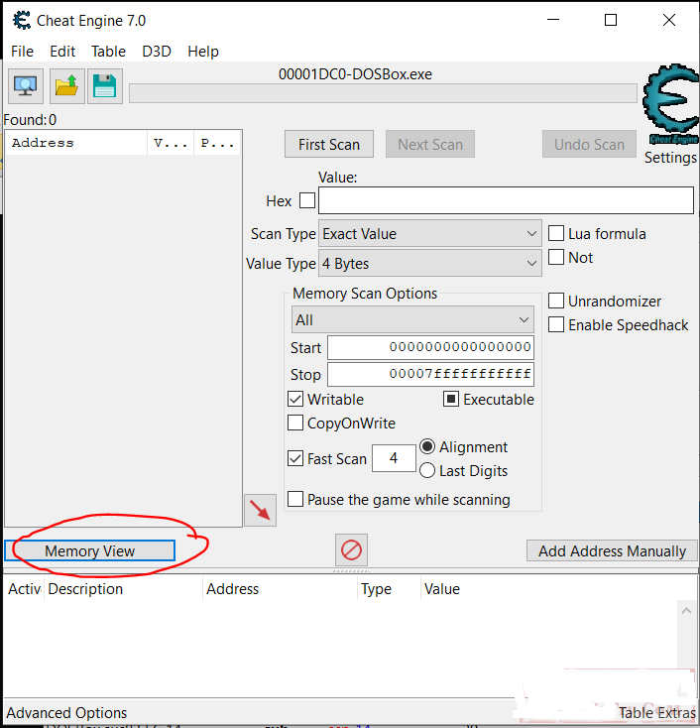Open the Edit menu

62,51
